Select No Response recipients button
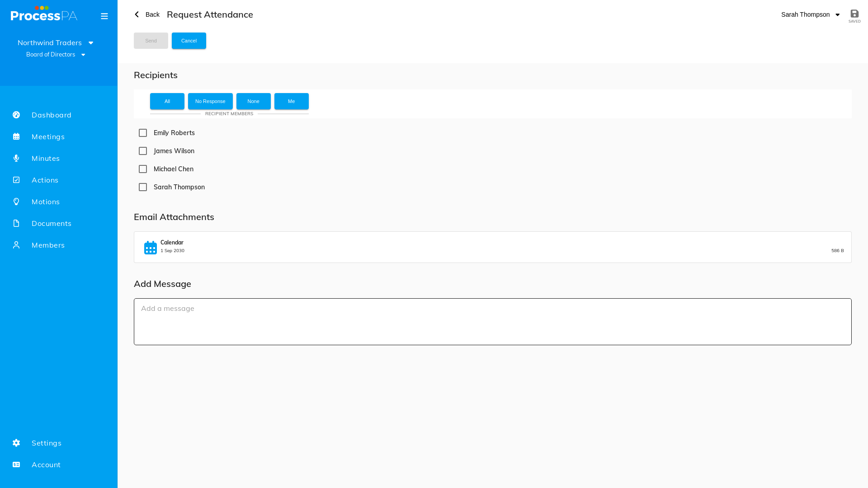Screen dimensions: 868x488 pos(210,101)
